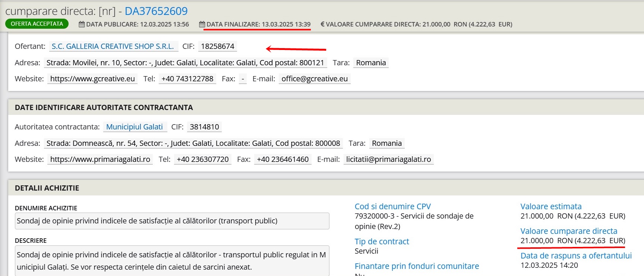644x276 pixels.
Task: Click inside the DENUMIRE ACHIZITIE text box
Action: tap(172, 221)
